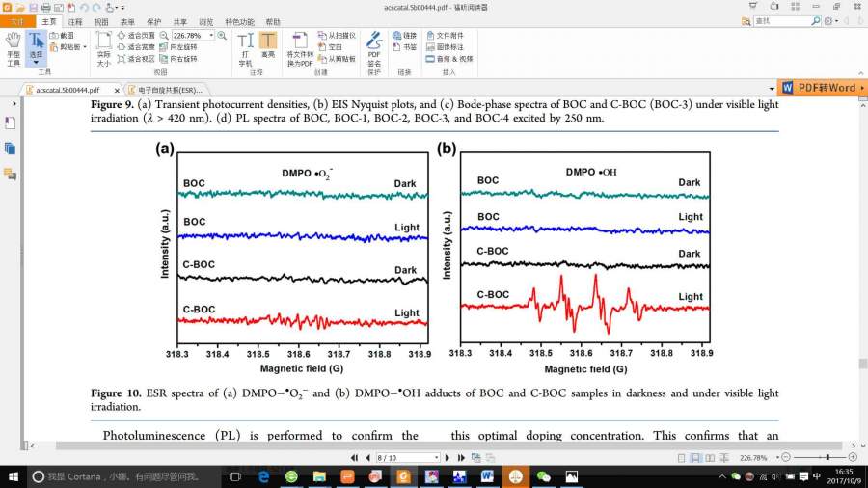Open the search settings gear dropdown
Image resolution: width=868 pixels, height=488 pixels.
click(x=831, y=21)
